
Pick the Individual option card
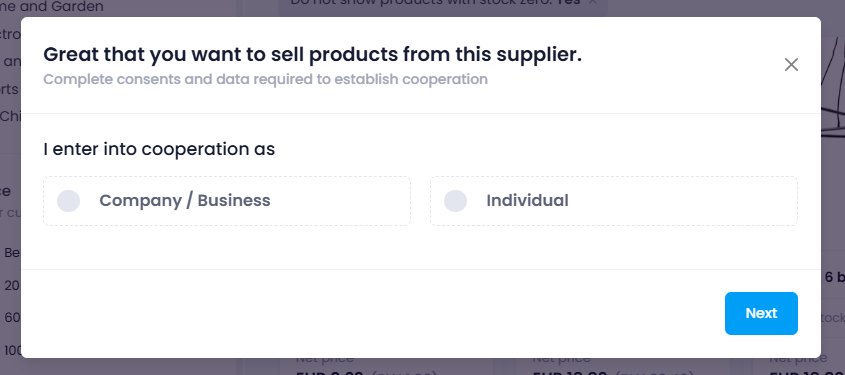[614, 200]
